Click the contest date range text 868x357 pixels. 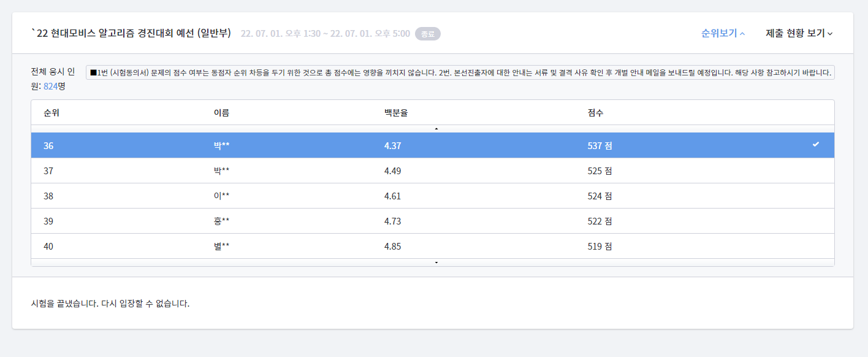325,34
